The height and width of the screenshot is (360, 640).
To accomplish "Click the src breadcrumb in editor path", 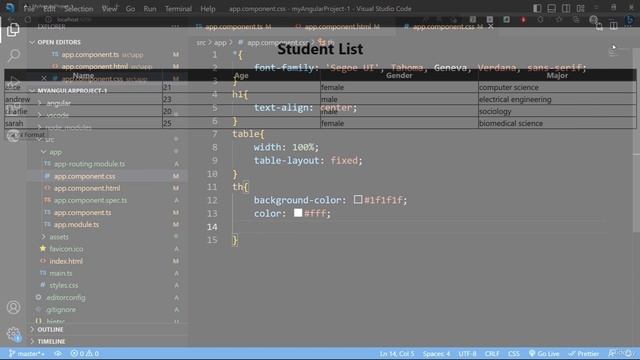I will (201, 42).
